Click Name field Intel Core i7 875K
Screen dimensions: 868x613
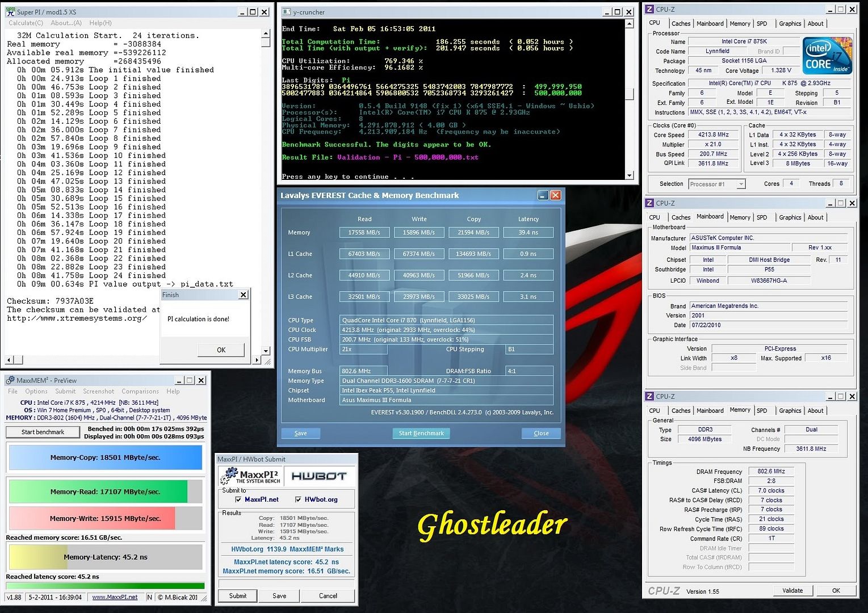744,41
